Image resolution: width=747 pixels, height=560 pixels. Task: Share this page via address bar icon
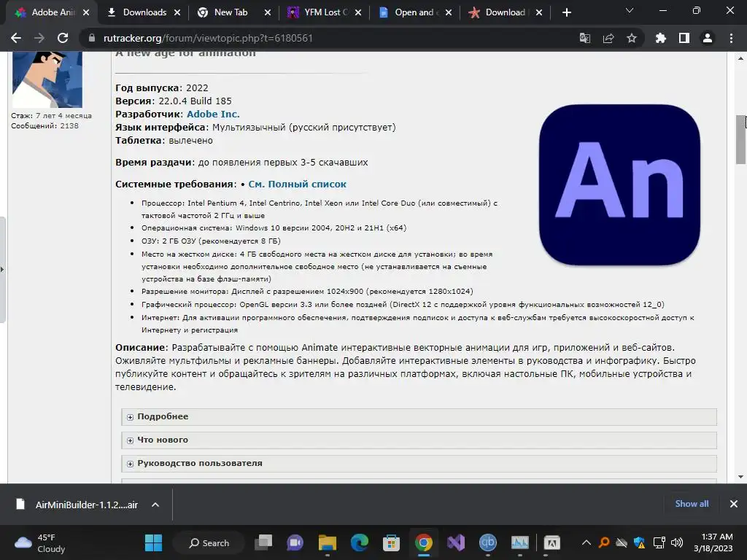coord(608,38)
